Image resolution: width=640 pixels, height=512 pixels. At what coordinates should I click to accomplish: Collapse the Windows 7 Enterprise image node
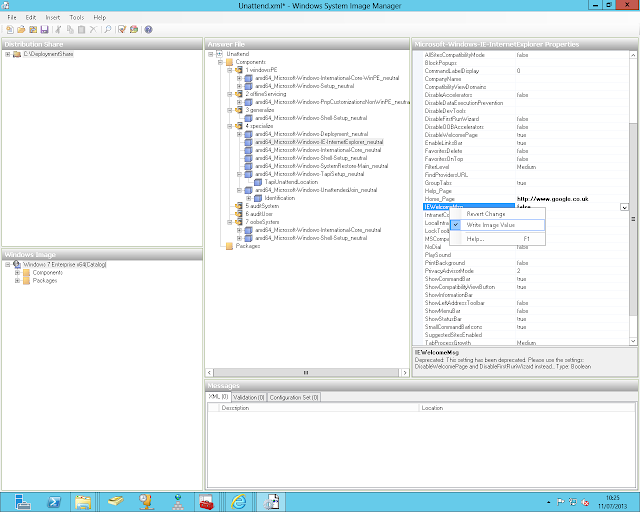pyautogui.click(x=8, y=265)
